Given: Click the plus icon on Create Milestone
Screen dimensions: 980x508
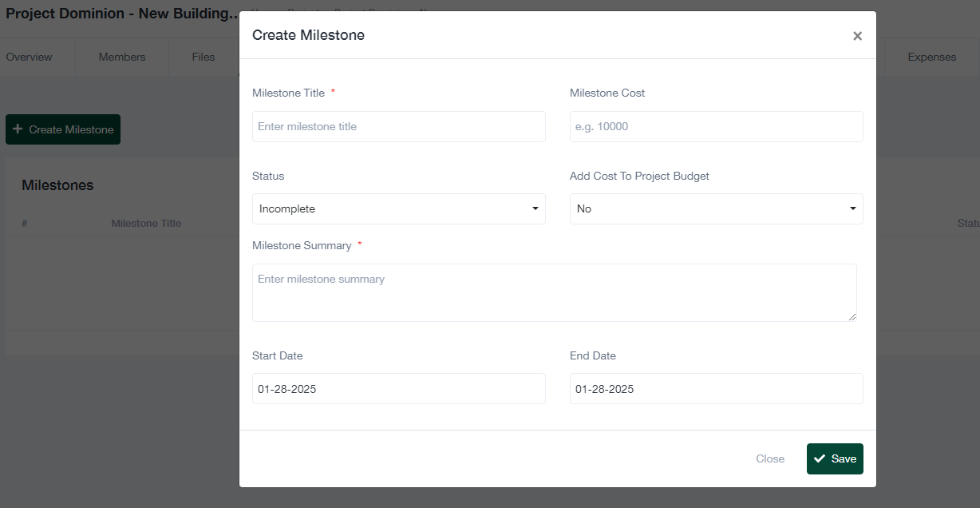Looking at the screenshot, I should tap(18, 129).
